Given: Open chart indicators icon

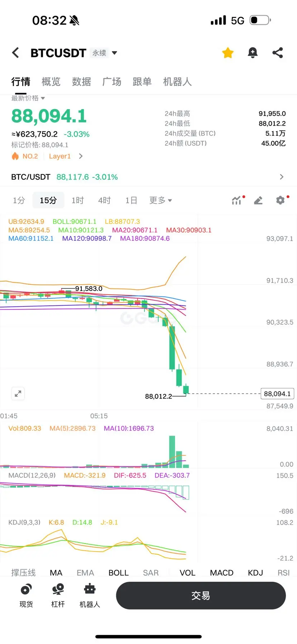Looking at the screenshot, I should coord(237,200).
